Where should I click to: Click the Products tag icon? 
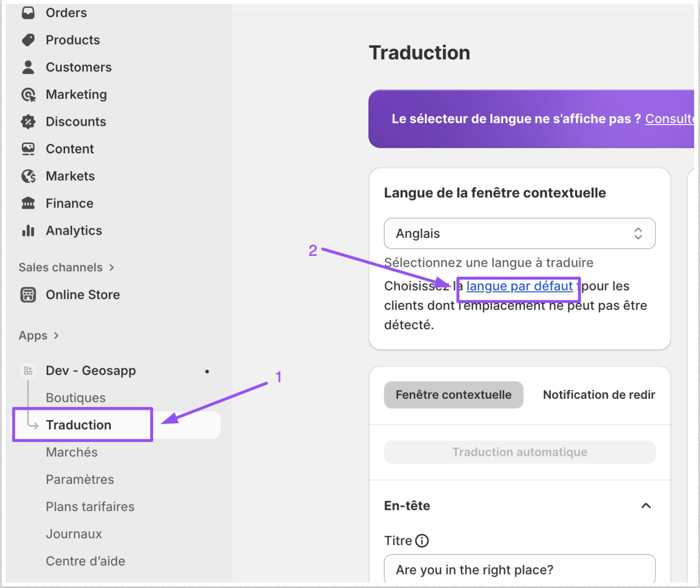28,40
